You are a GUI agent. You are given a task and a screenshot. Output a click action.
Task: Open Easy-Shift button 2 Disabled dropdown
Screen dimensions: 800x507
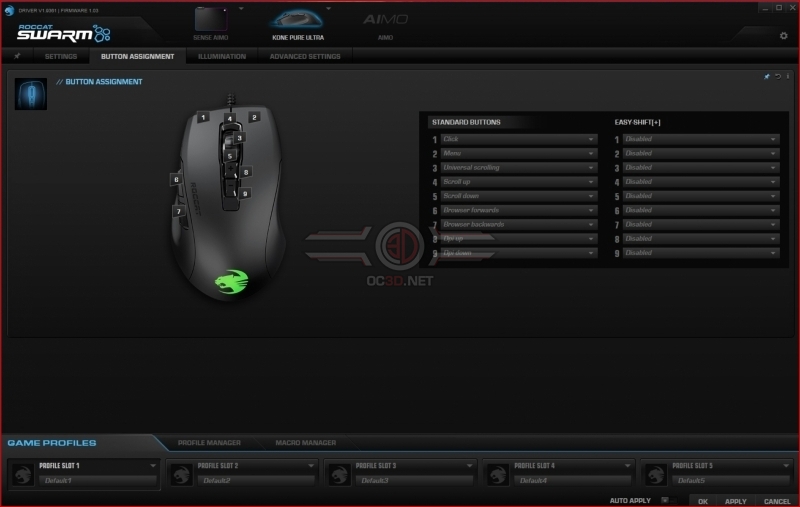click(701, 154)
